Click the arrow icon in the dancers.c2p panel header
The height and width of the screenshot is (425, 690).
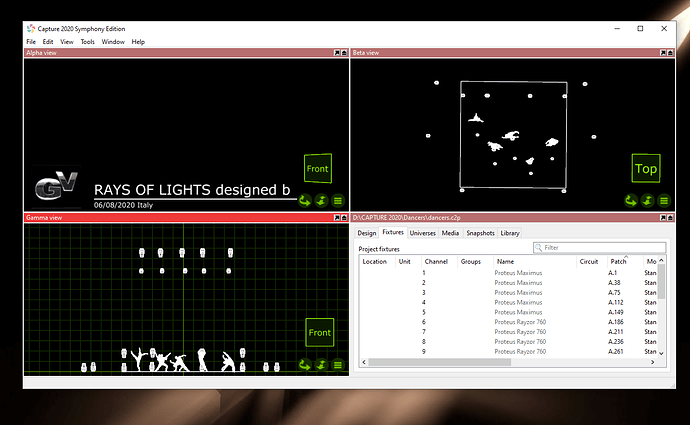click(x=663, y=218)
